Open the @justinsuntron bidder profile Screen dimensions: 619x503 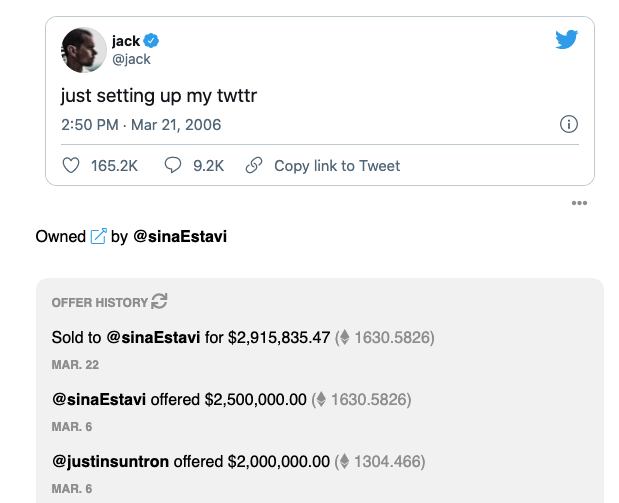coord(111,462)
